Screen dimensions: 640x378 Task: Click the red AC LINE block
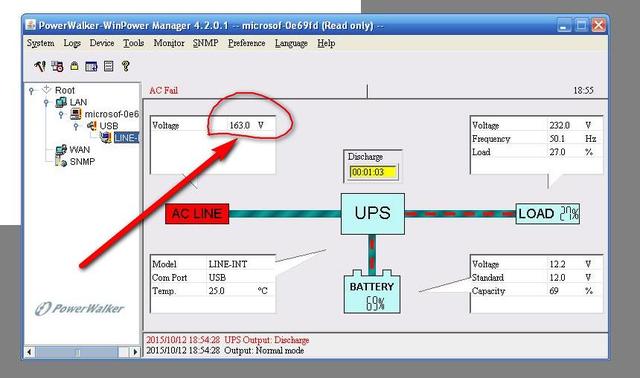pyautogui.click(x=197, y=213)
